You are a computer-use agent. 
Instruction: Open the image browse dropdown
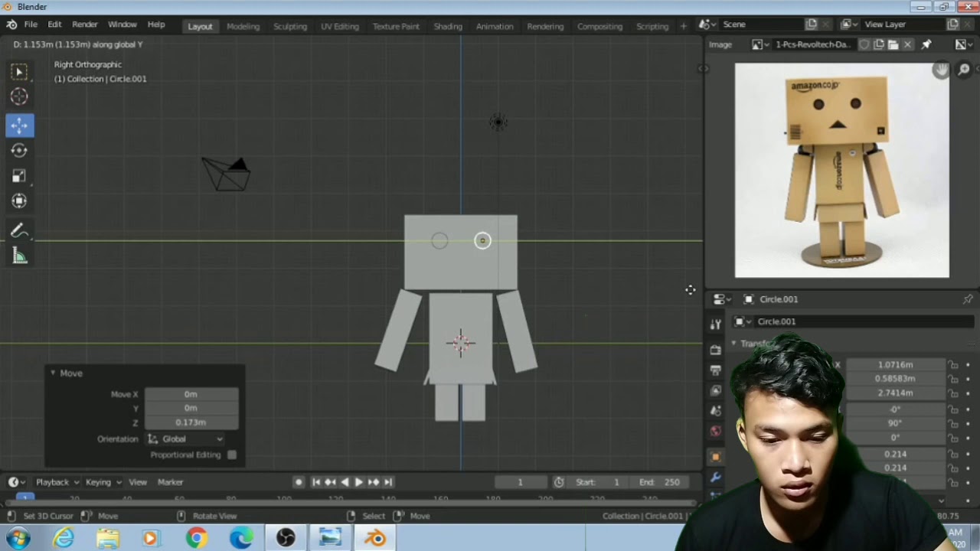[x=759, y=44]
